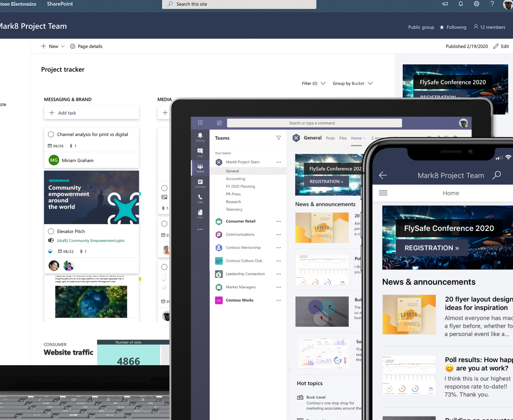Open the Contoso Mentorship team
The image size is (513, 420).
coord(243,248)
